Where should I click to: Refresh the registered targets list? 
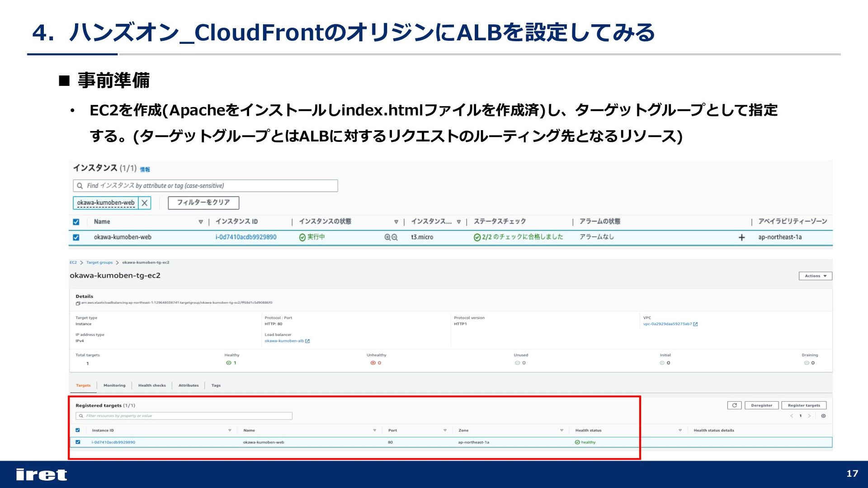(x=734, y=405)
